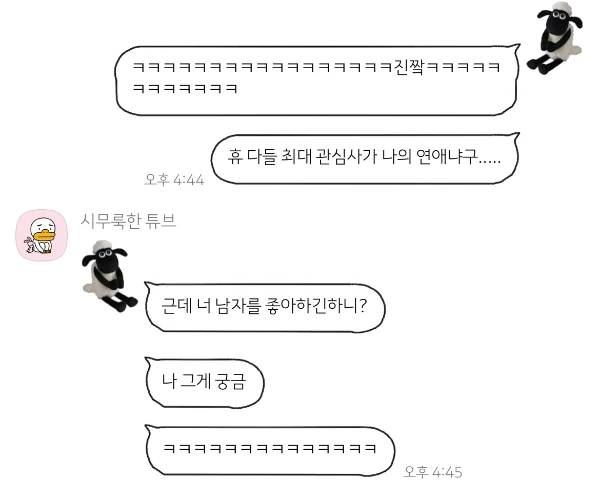Click the 오후 4:44 timestamp
Viewport: 600px width, 501px height.
(x=174, y=180)
